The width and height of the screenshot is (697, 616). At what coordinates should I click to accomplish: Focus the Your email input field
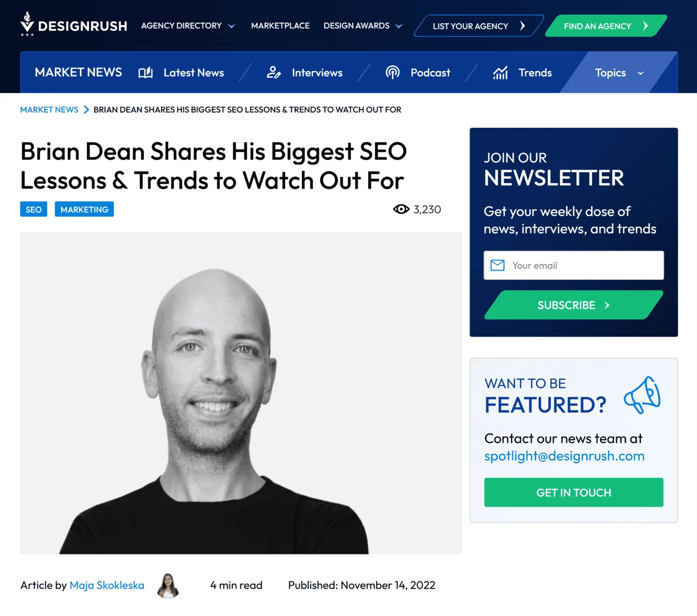pyautogui.click(x=574, y=265)
